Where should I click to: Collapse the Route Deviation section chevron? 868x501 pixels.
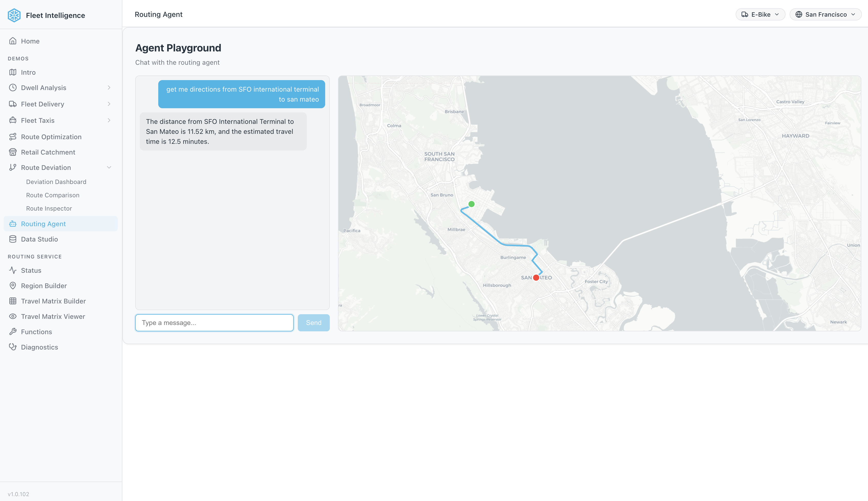pos(109,168)
